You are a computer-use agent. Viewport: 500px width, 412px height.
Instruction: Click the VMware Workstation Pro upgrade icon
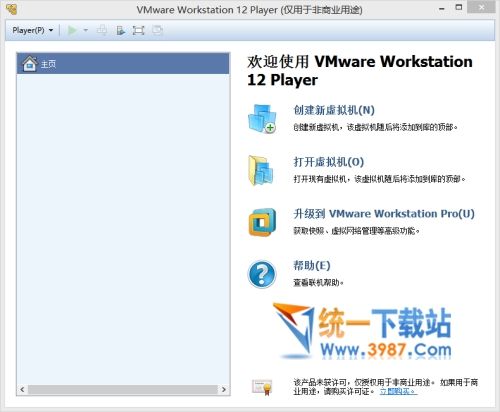(262, 222)
